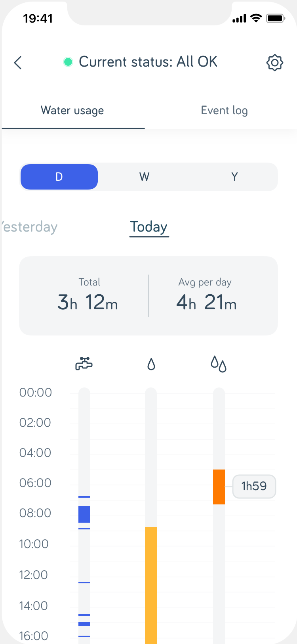The image size is (297, 644).
Task: Tap the orange bar segment near 06:00
Action: [219, 487]
